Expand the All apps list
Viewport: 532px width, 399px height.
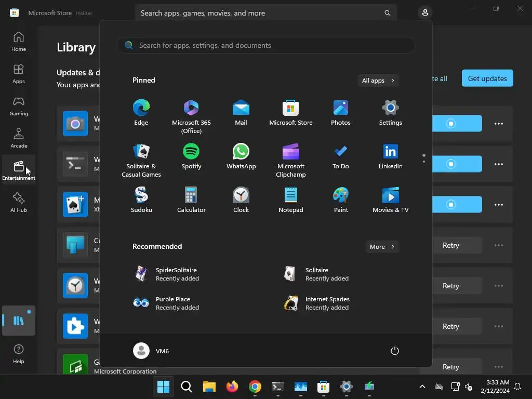coord(378,81)
